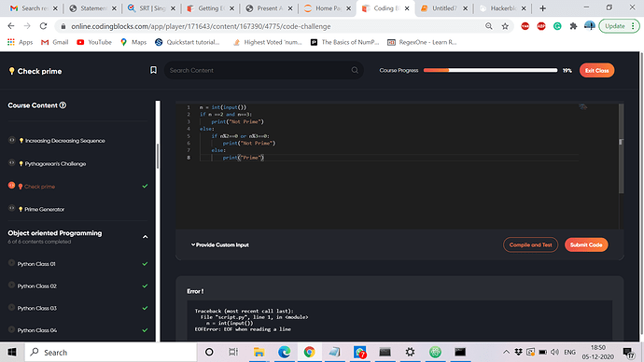
Task: Open the Windows Start menu
Action: 12,352
